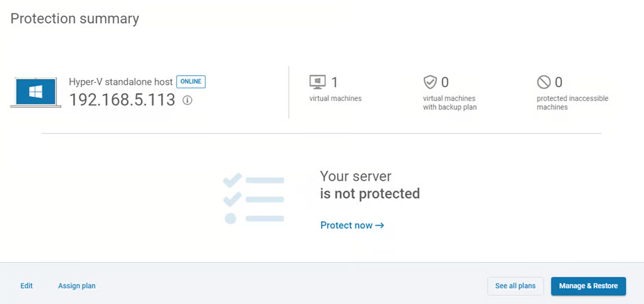The image size is (644, 304).
Task: Click the Windows laptop host icon
Action: (x=35, y=93)
